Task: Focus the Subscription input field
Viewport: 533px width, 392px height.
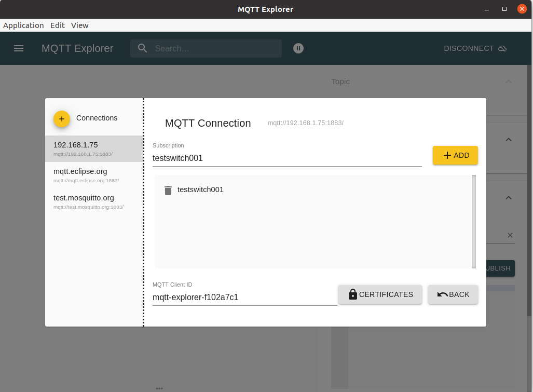Action: (287, 158)
